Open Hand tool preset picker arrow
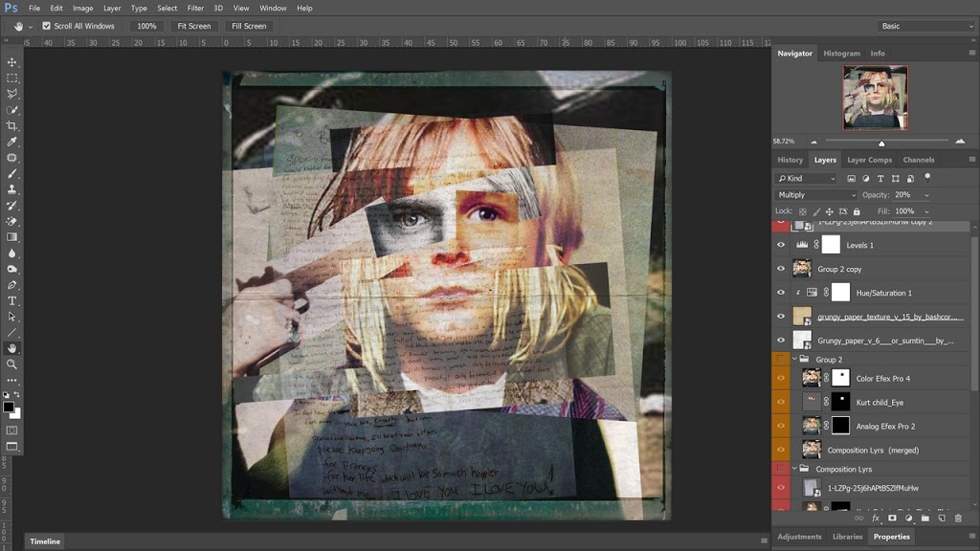This screenshot has height=551, width=980. click(x=30, y=27)
